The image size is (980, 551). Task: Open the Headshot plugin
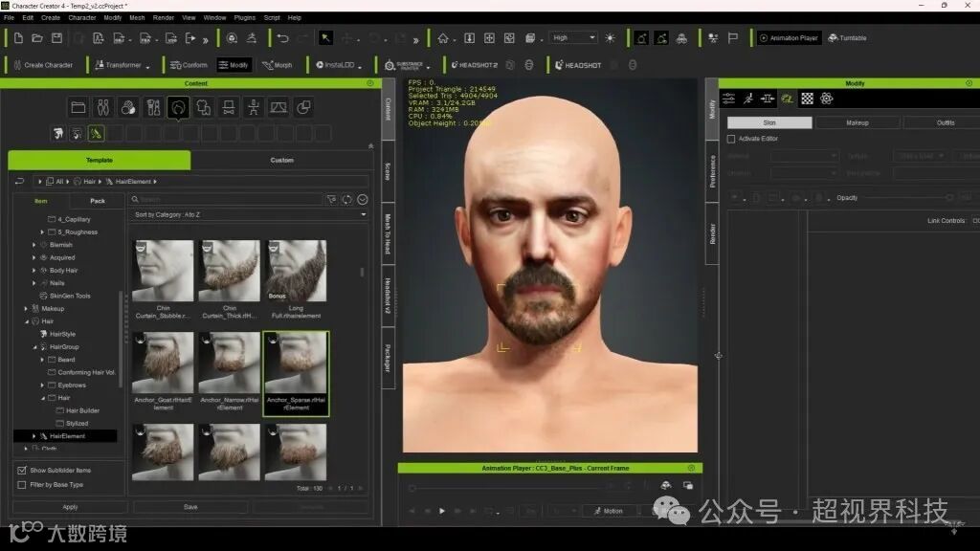(x=578, y=65)
